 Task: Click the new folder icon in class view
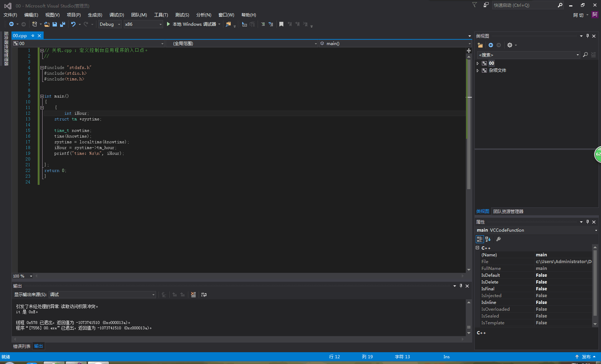coord(480,45)
